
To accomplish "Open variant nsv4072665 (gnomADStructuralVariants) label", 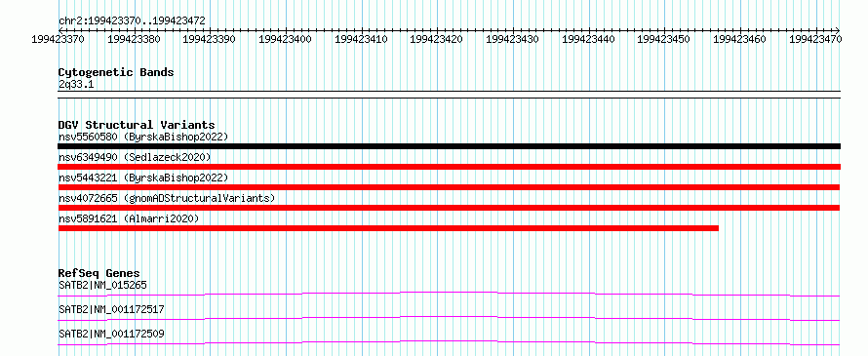I will 167,198.
